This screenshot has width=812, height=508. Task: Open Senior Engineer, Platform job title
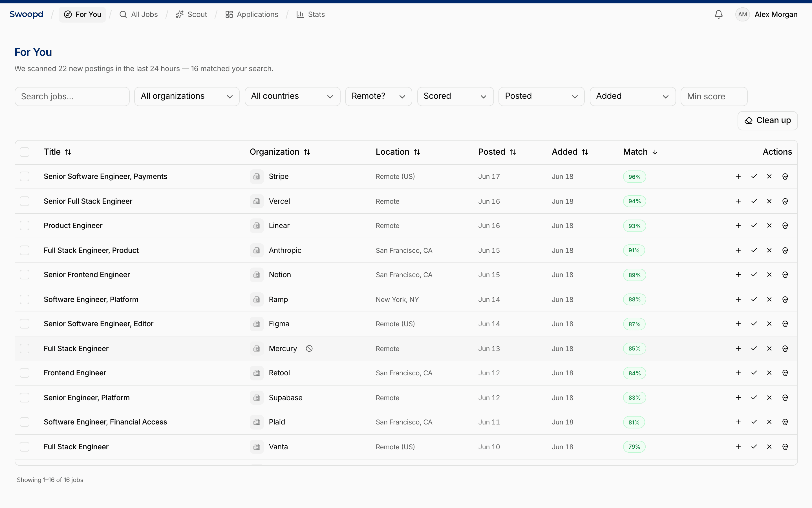pos(87,397)
